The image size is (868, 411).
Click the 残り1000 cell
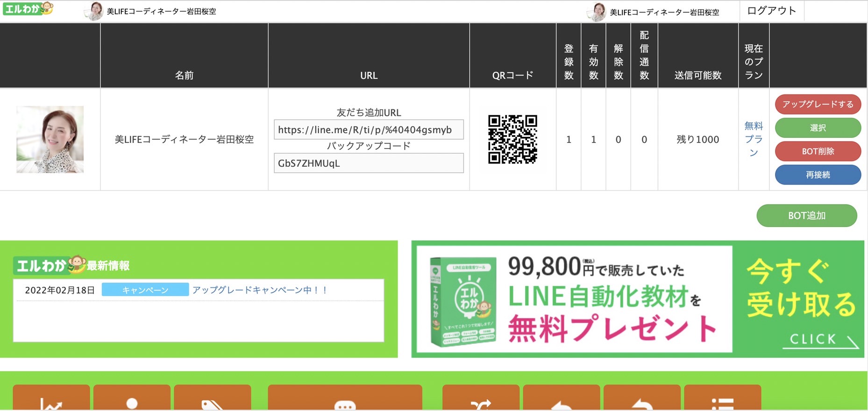698,139
